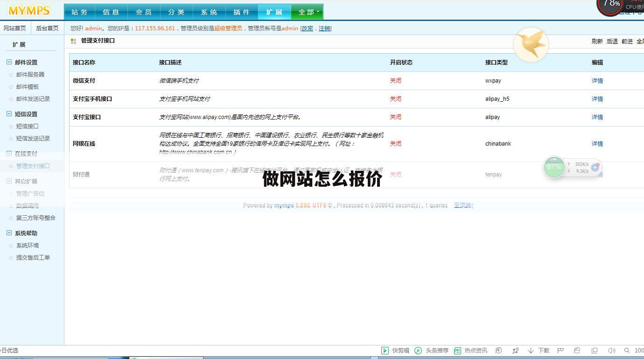Collapse the 系统帮助 sidebar section

(8, 233)
